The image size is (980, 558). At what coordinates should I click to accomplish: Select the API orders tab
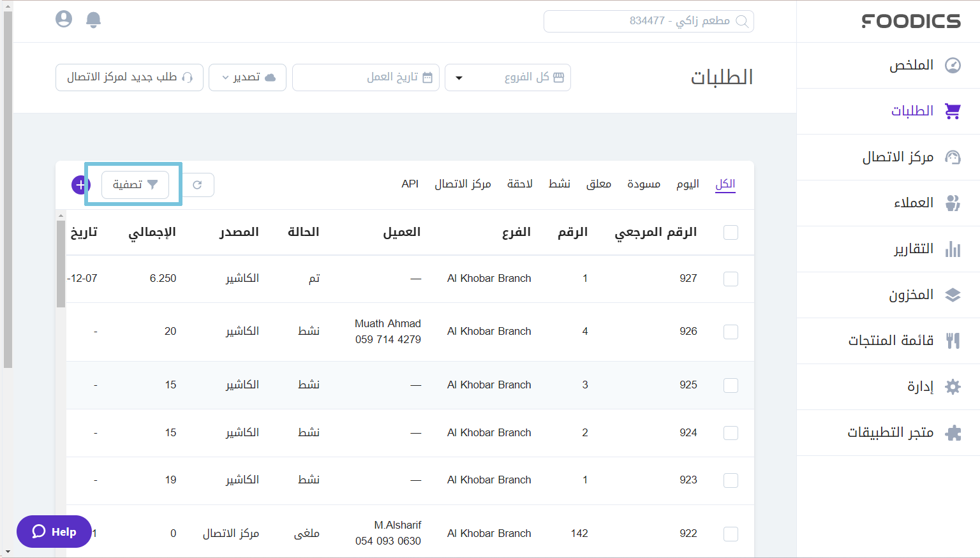[410, 184]
